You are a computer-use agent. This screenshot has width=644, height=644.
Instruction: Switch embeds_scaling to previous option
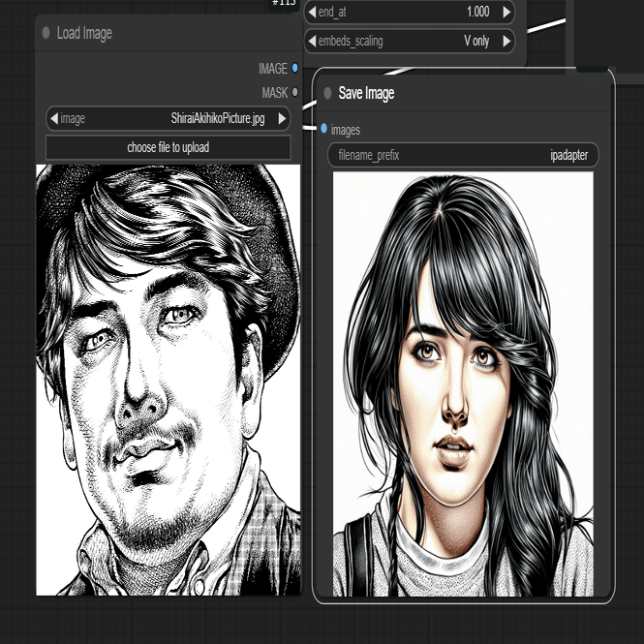pyautogui.click(x=312, y=41)
